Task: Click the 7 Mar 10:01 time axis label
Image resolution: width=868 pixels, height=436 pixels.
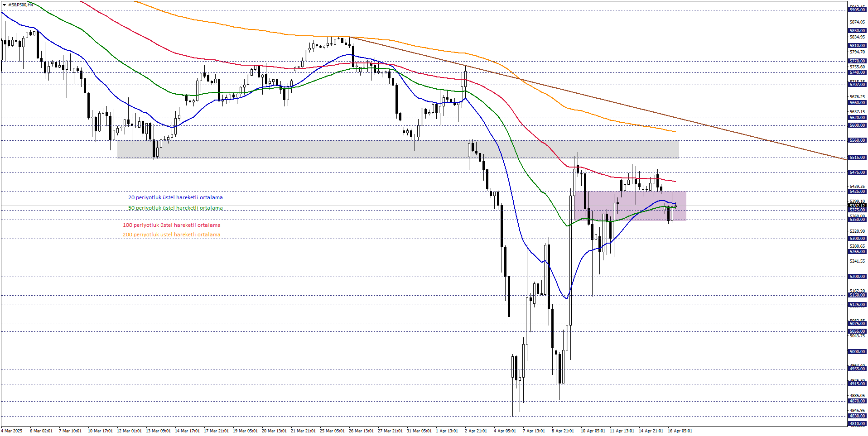Action: tap(70, 431)
